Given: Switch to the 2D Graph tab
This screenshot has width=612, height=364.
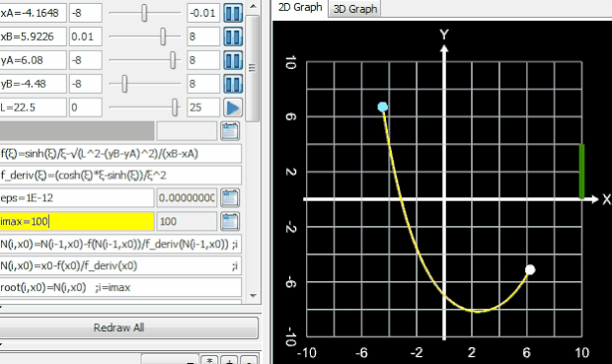Looking at the screenshot, I should (300, 8).
